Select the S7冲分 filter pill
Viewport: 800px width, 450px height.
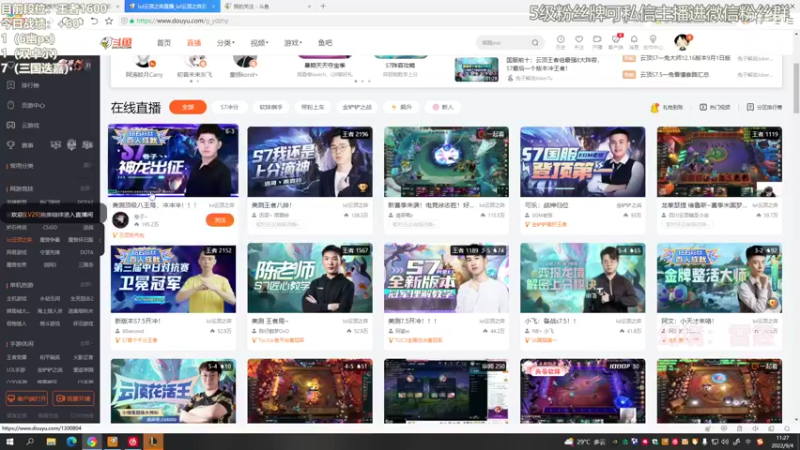pyautogui.click(x=229, y=107)
